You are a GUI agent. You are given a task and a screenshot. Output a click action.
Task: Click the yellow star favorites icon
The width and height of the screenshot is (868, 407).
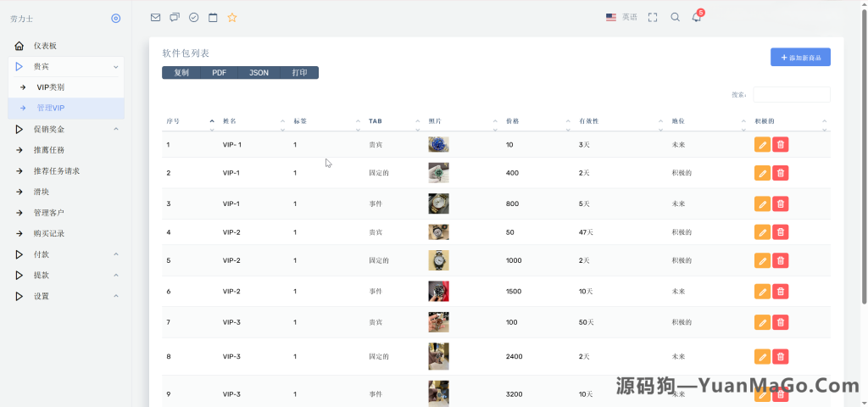232,18
